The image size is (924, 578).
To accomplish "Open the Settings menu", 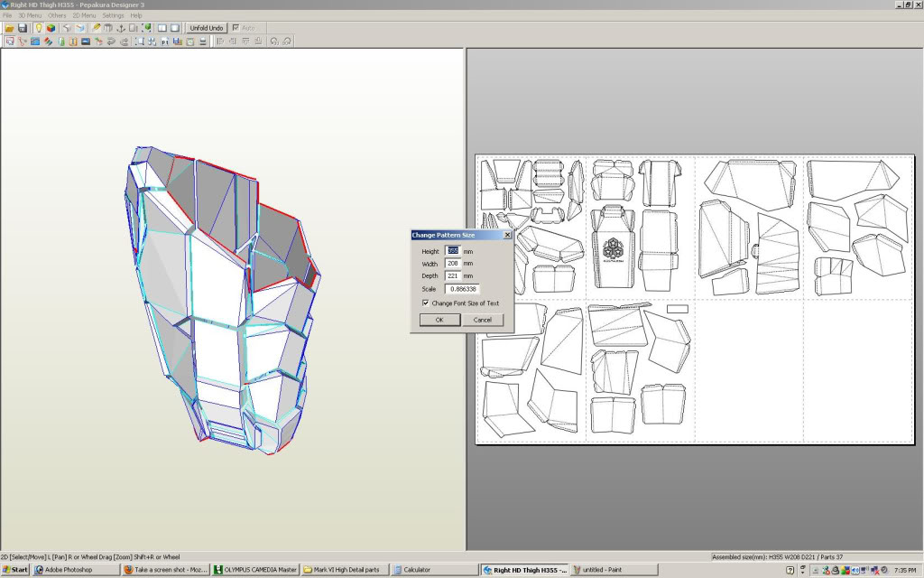I will tap(113, 15).
